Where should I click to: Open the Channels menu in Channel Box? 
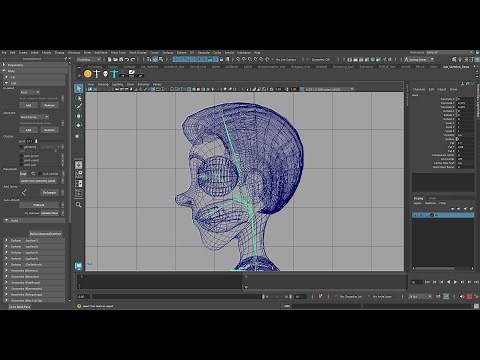[419, 89]
